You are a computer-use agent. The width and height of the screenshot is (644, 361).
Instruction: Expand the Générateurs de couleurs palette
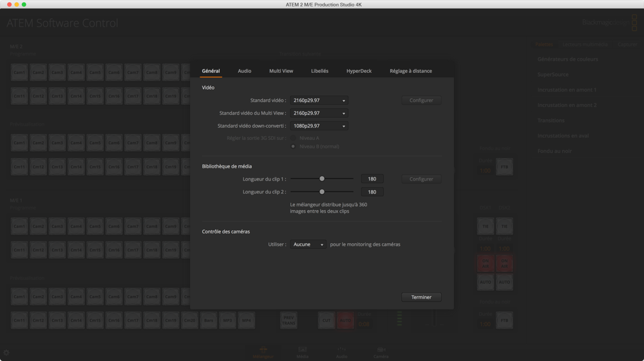(567, 59)
